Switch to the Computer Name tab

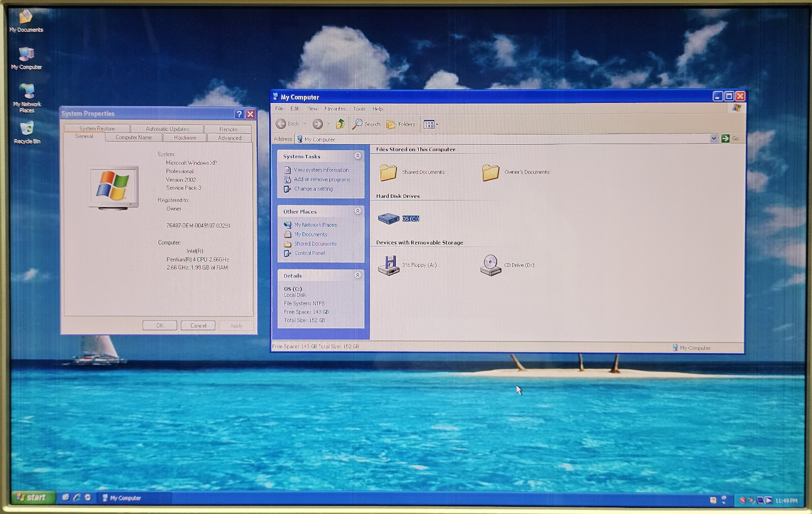[133, 138]
